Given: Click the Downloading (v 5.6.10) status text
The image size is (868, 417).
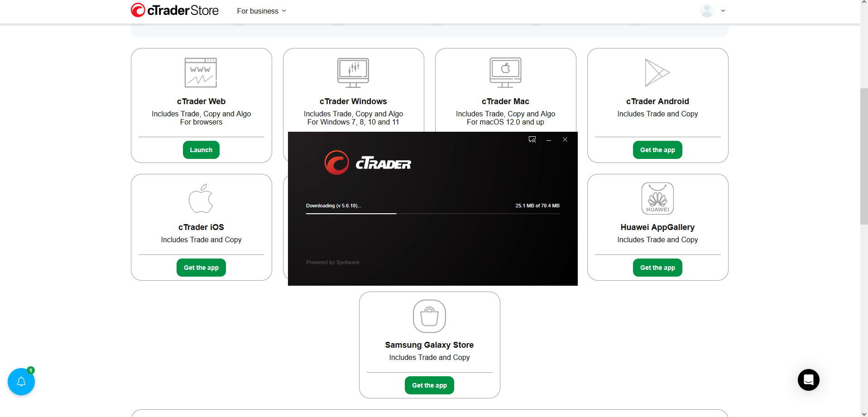Looking at the screenshot, I should pyautogui.click(x=334, y=206).
